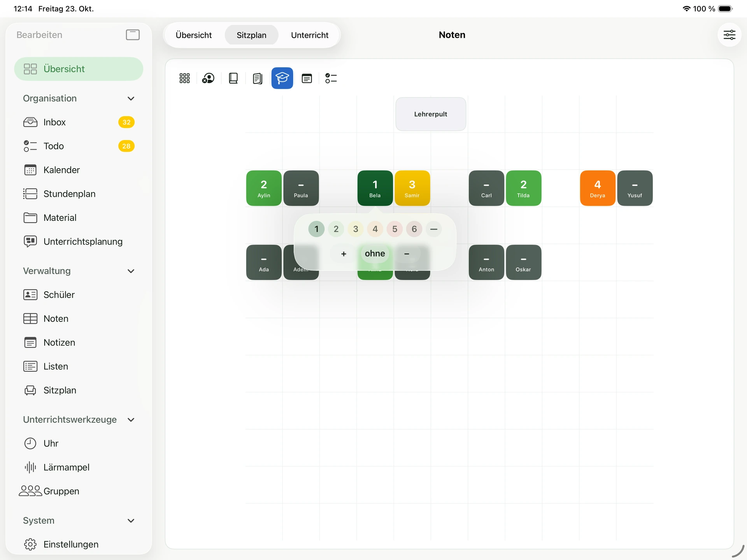Image resolution: width=747 pixels, height=560 pixels.
Task: Open the filter settings sliders button
Action: click(x=729, y=35)
